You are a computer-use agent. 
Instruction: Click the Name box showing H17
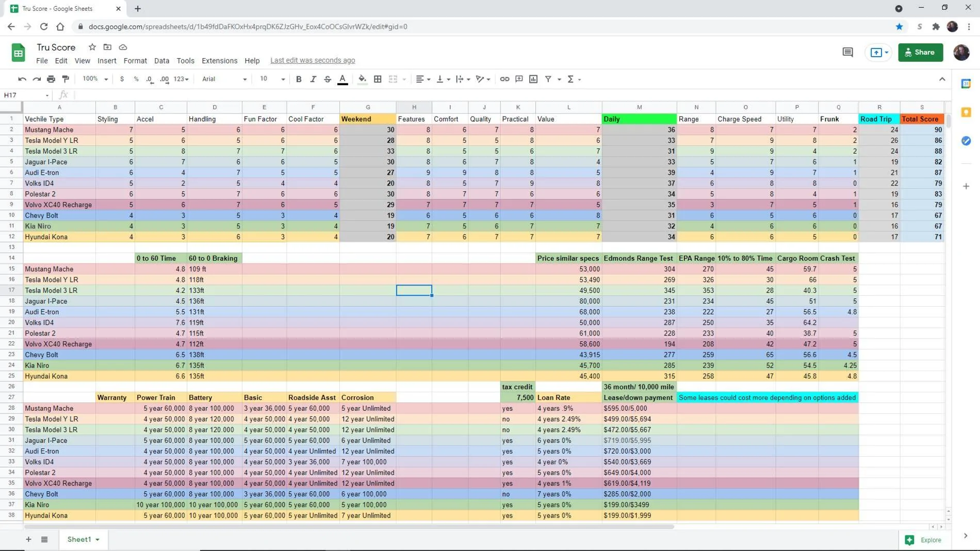26,95
